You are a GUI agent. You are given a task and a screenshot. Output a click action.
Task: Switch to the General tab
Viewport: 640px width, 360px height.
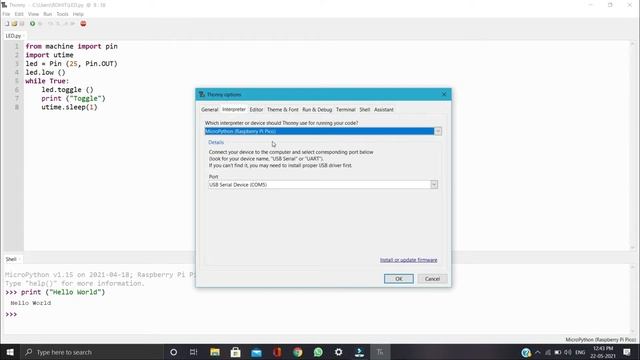click(210, 109)
